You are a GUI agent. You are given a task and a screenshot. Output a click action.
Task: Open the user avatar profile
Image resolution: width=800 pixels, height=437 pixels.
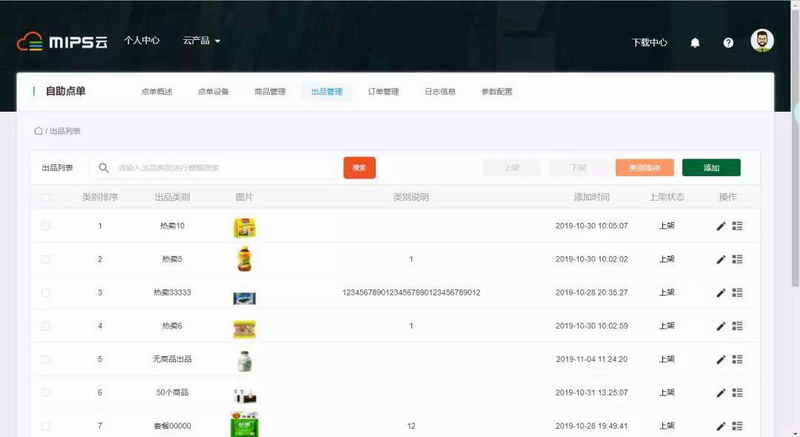click(762, 41)
